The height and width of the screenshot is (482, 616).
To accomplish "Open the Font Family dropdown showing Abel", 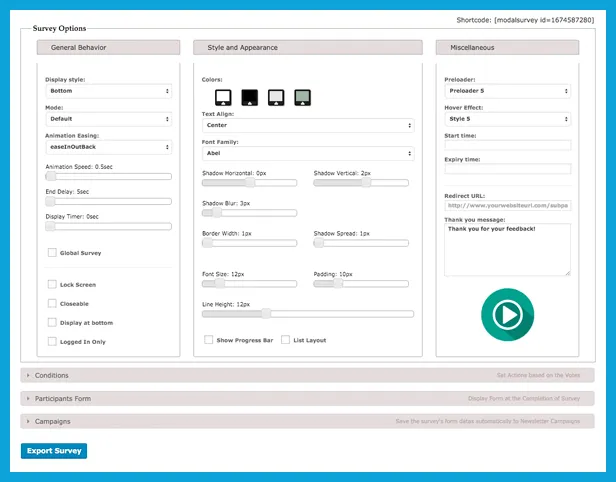I will pyautogui.click(x=308, y=153).
